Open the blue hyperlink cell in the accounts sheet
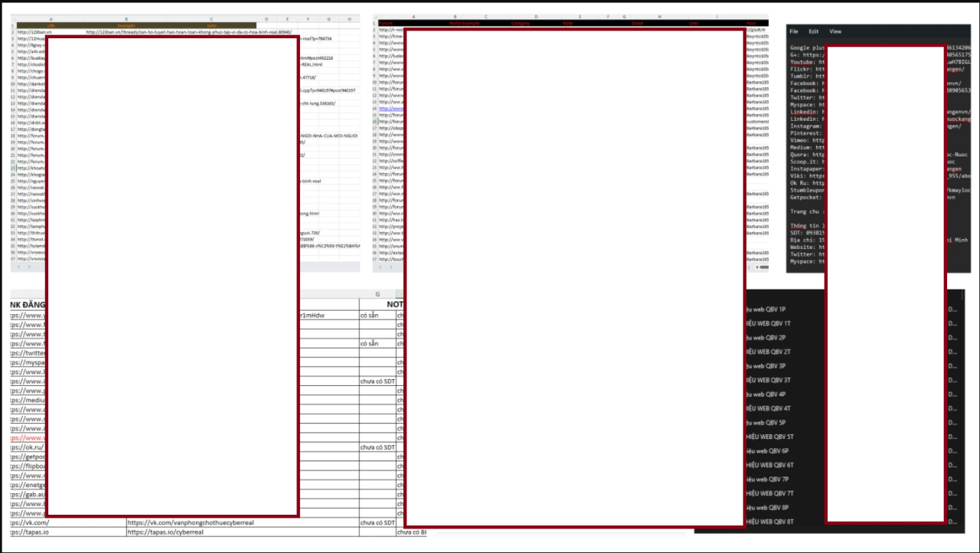980x553 pixels. coord(390,109)
